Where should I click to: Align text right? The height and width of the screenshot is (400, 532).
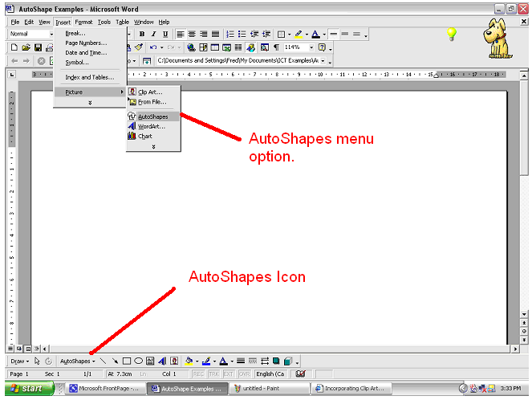[204, 34]
